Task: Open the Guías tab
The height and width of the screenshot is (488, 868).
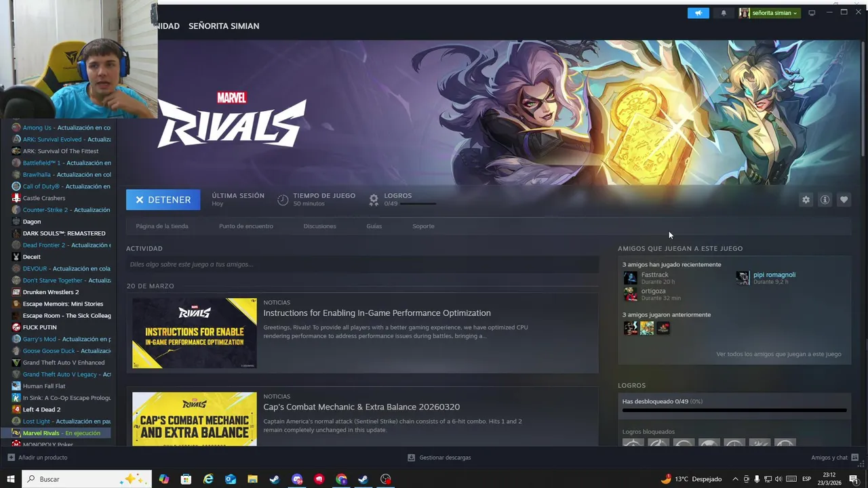Action: (374, 226)
